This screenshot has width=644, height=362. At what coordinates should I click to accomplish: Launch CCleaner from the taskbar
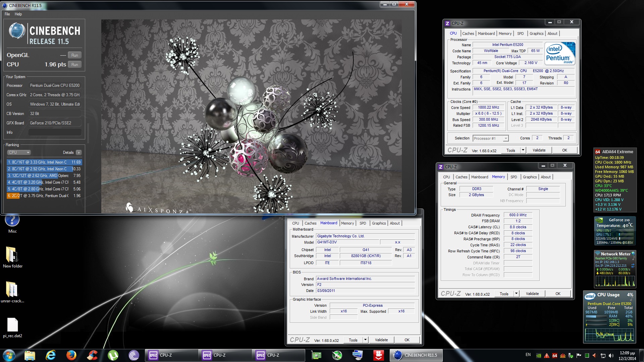tap(92, 355)
